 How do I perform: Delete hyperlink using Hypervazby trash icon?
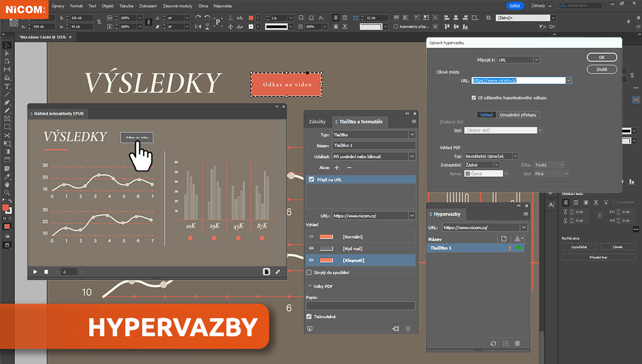[x=517, y=344]
